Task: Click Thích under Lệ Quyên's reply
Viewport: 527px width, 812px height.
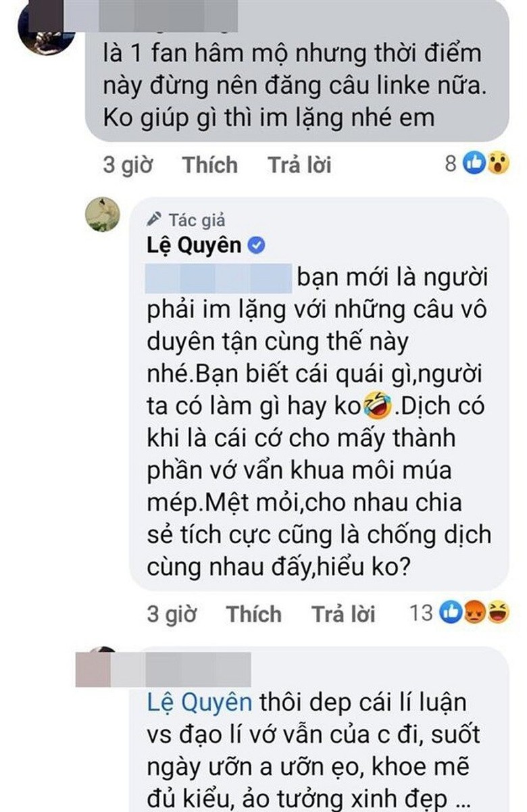Action: 253,614
